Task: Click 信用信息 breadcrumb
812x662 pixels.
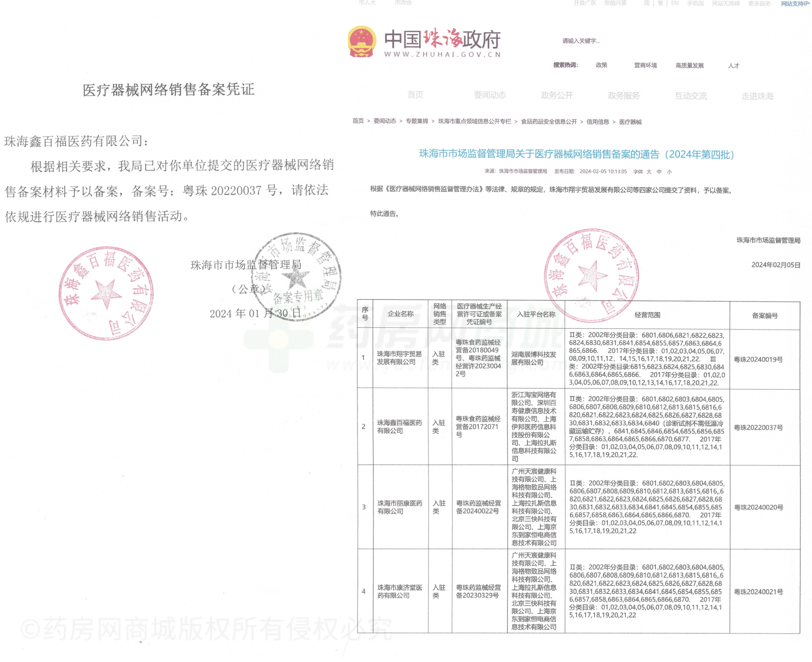Action: 597,122
